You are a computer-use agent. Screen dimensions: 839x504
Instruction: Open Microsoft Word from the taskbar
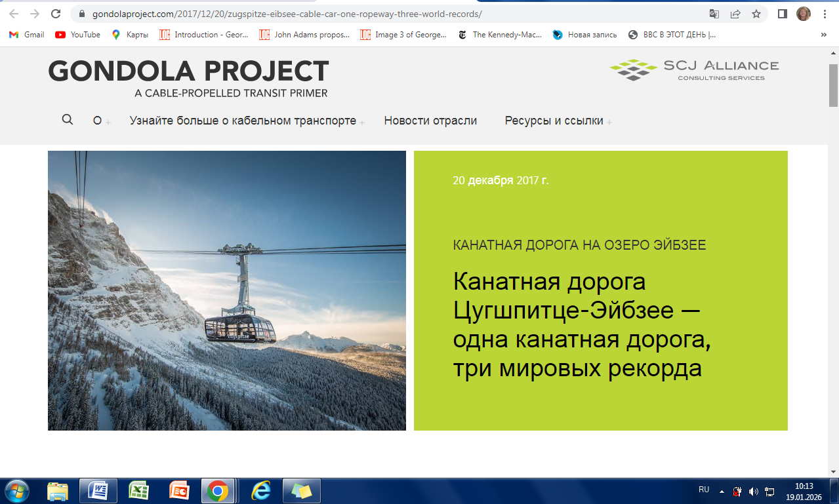point(98,490)
